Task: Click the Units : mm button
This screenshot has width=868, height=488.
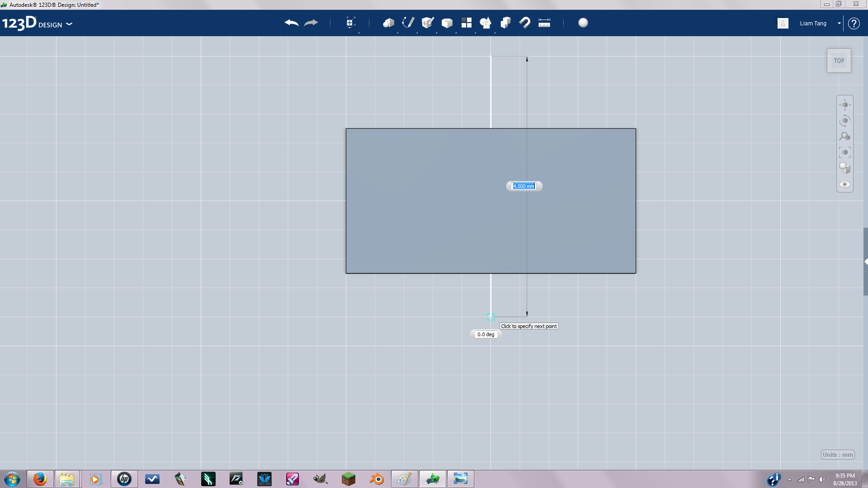Action: tap(838, 455)
